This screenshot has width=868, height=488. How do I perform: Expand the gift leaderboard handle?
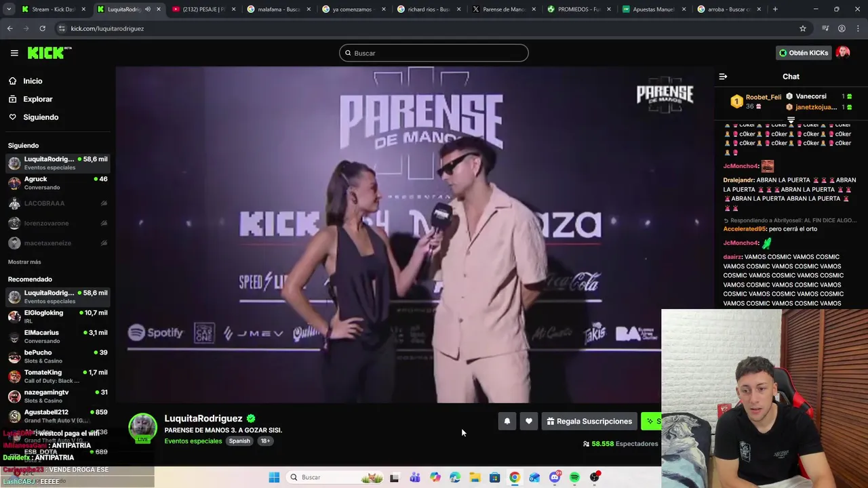(x=791, y=120)
